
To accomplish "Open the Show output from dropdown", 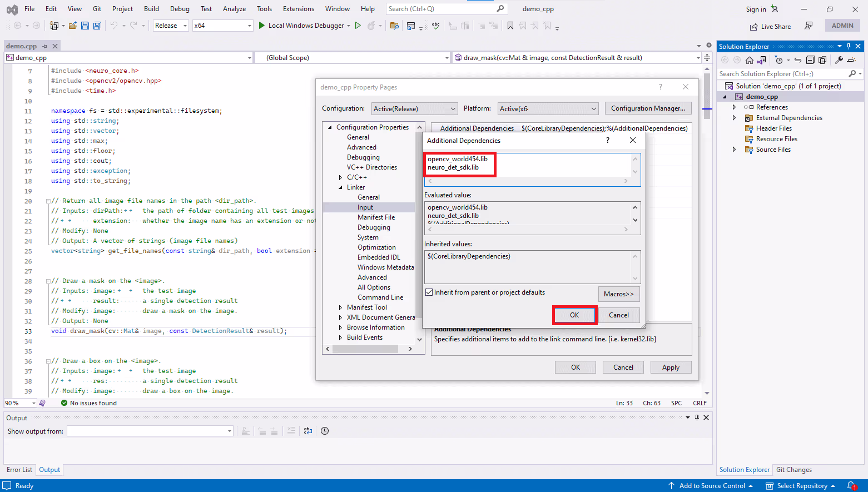I will (x=150, y=431).
